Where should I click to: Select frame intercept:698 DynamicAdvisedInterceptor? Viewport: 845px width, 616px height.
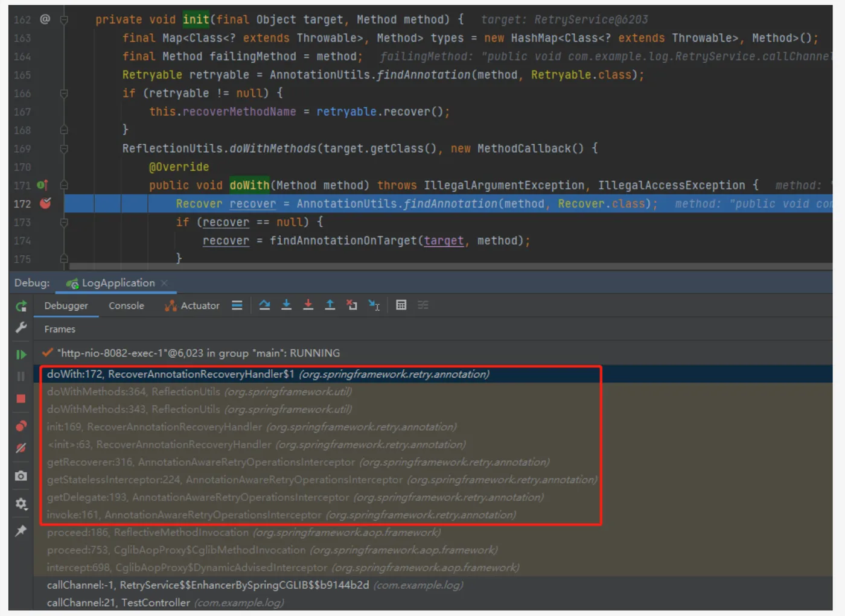(433, 568)
